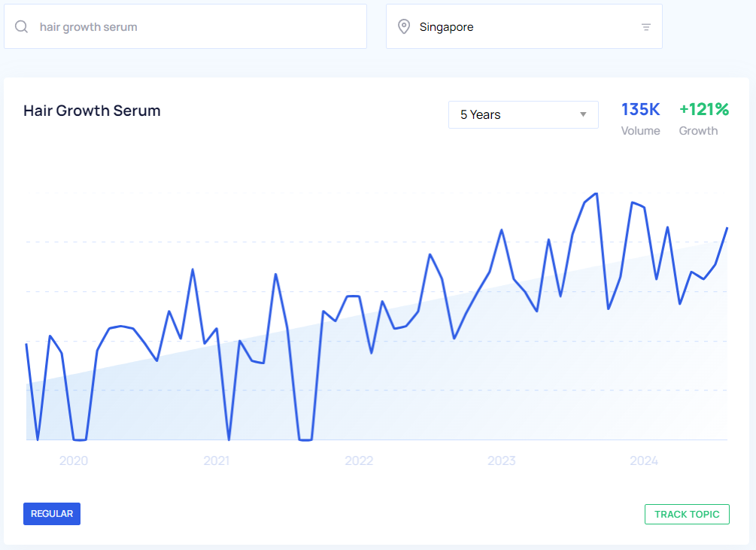Click the 2024 axis label
Image resolution: width=756 pixels, height=550 pixels.
644,460
